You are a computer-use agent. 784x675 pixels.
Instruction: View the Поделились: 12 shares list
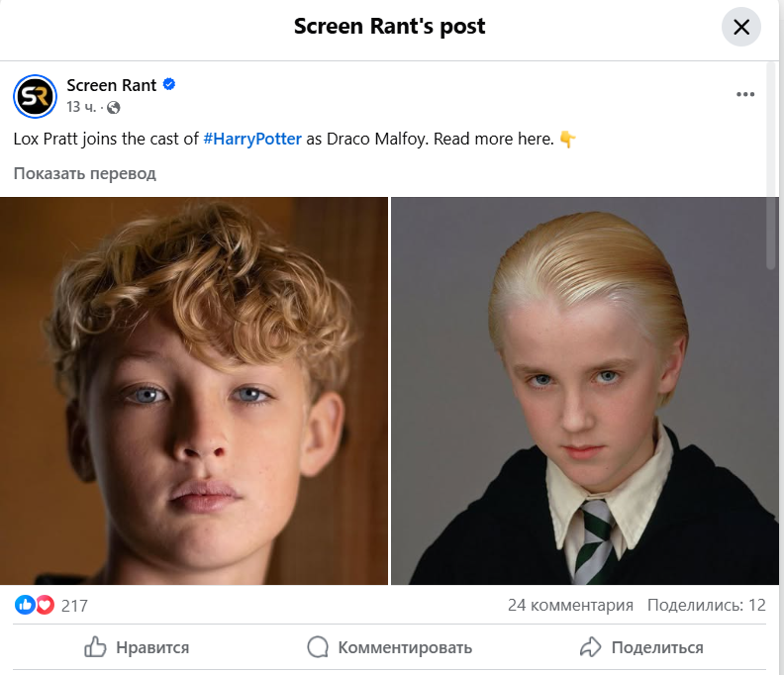click(707, 605)
